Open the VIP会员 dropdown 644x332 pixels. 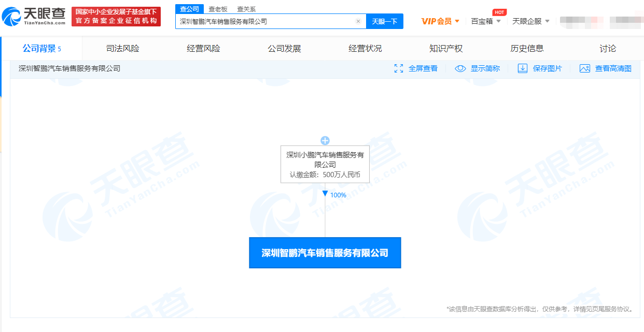[x=440, y=21]
